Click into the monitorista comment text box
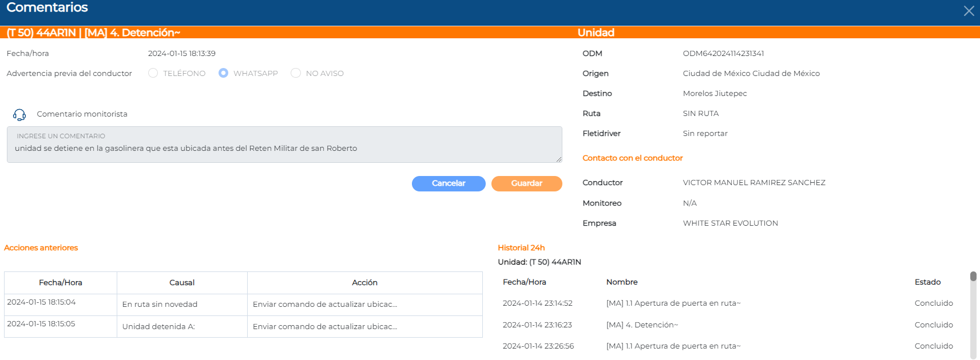 [284, 149]
